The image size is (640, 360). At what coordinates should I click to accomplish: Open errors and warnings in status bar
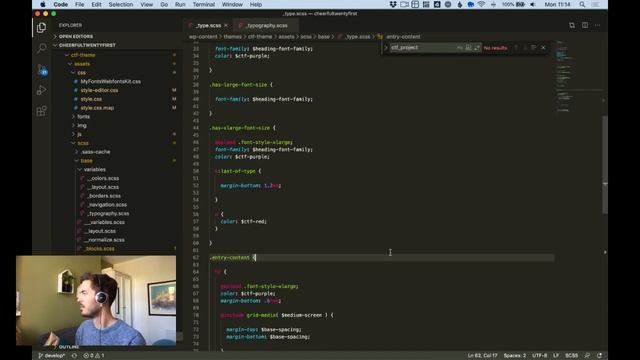tap(94, 356)
